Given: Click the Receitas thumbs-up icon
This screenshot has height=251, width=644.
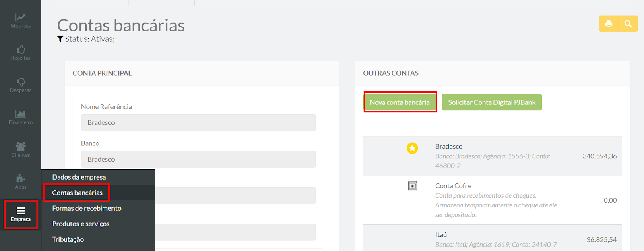Looking at the screenshot, I should 21,50.
